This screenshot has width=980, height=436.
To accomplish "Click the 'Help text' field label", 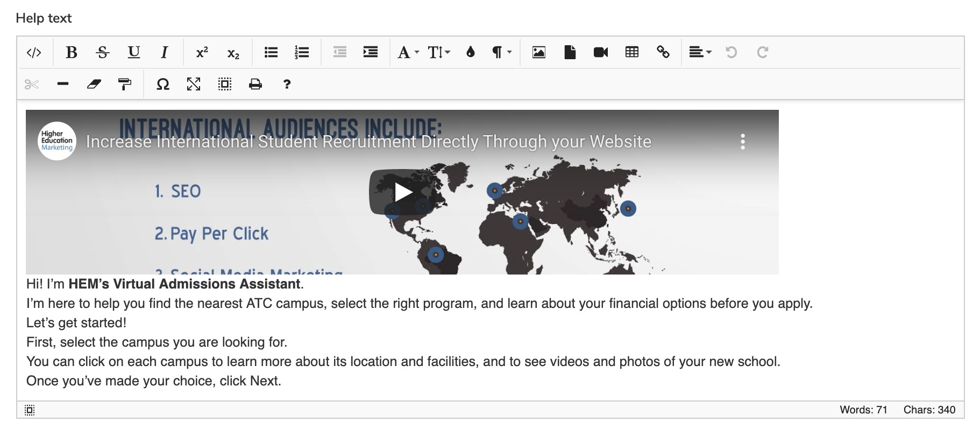I will [x=44, y=18].
